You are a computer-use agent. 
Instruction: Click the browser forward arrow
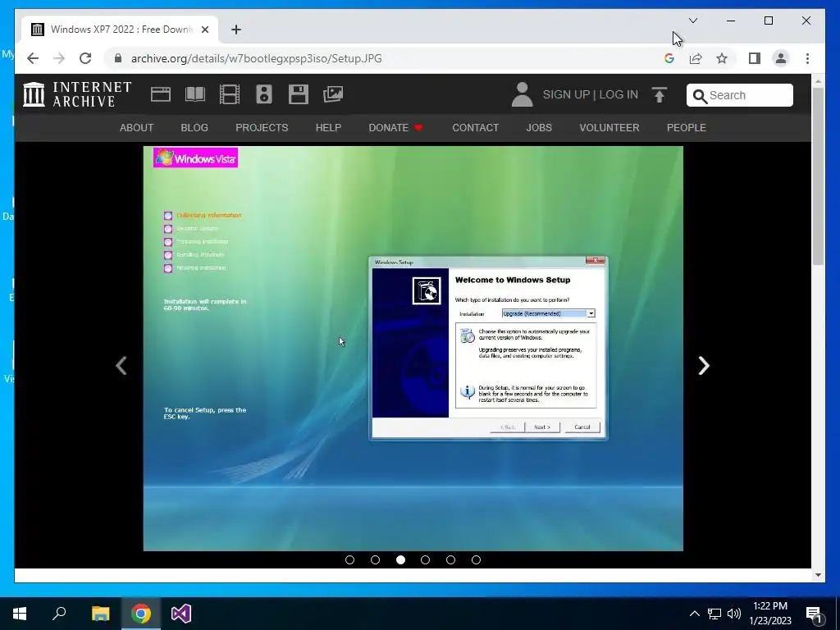[x=59, y=58]
